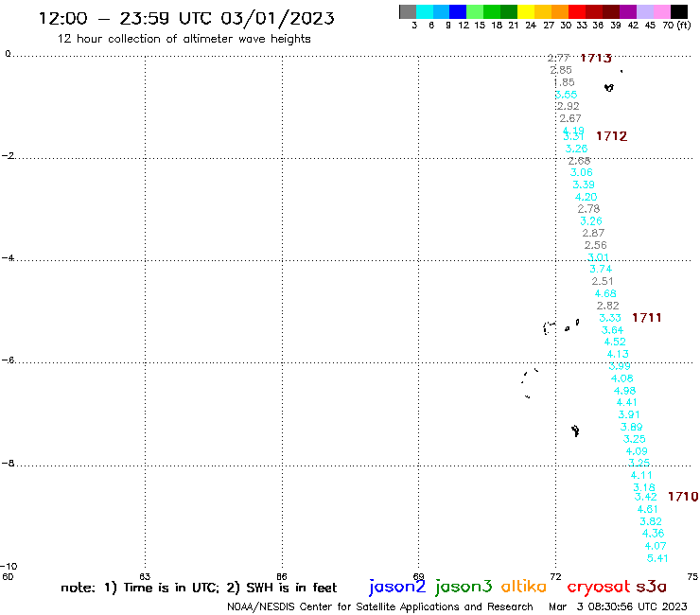Click the wave height value 4.98
The width and height of the screenshot is (700, 615).
624,391
